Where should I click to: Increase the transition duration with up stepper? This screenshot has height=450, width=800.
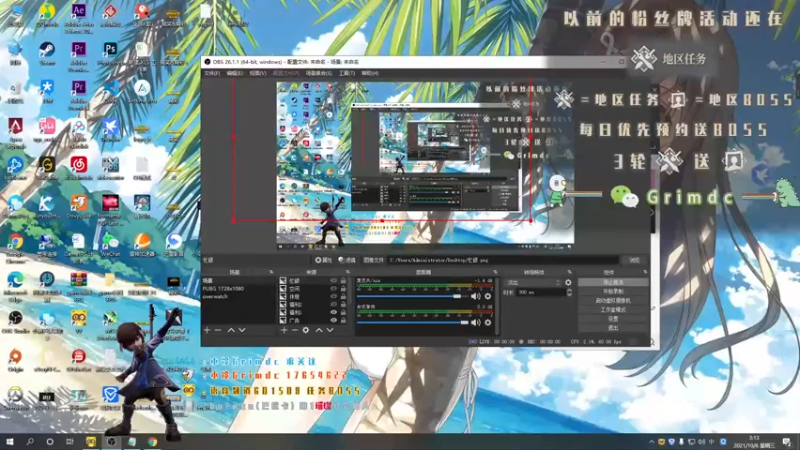click(569, 291)
